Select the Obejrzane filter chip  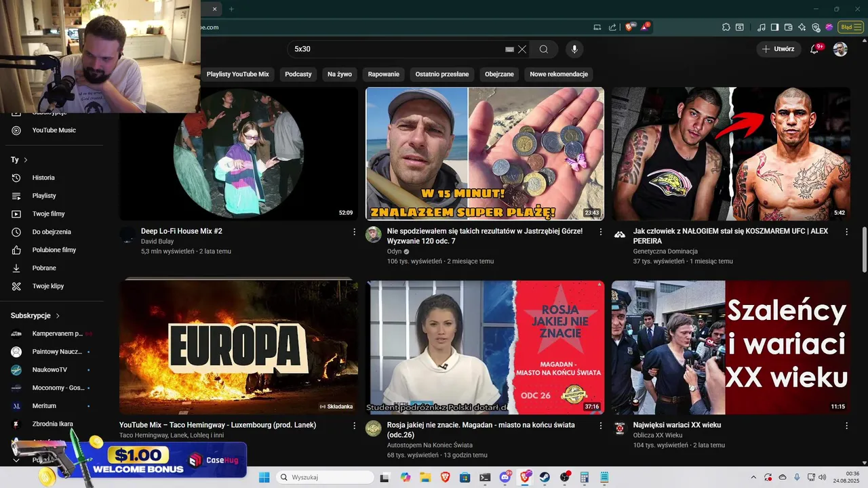[499, 74]
